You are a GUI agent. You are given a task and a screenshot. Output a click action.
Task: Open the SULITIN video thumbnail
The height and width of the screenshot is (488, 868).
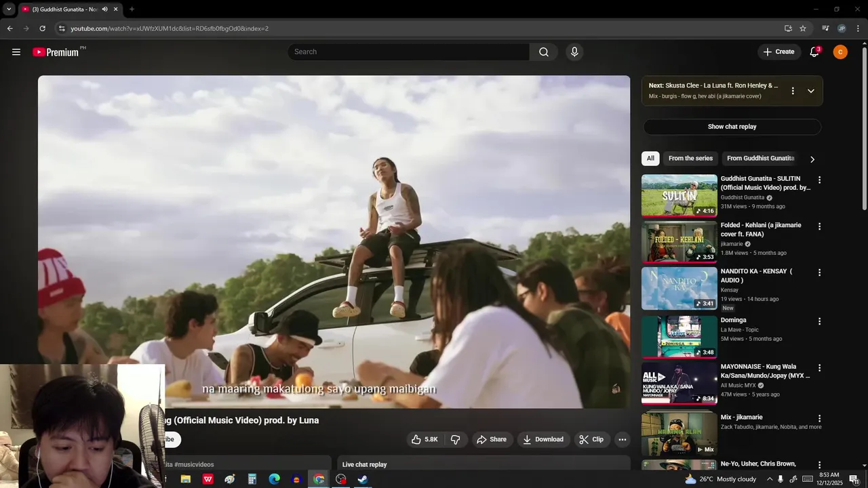[x=679, y=195]
